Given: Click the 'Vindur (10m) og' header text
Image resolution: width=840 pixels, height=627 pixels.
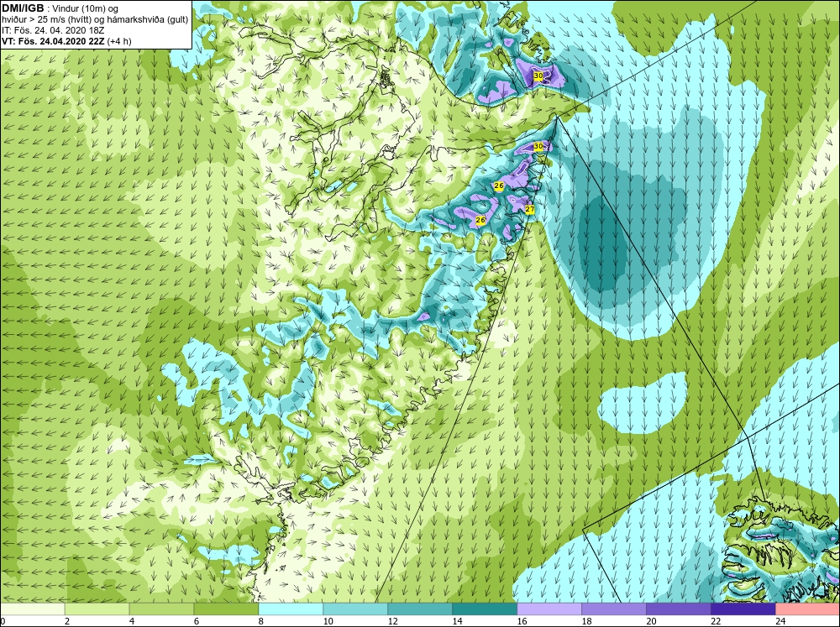Looking at the screenshot, I should 84,8.
